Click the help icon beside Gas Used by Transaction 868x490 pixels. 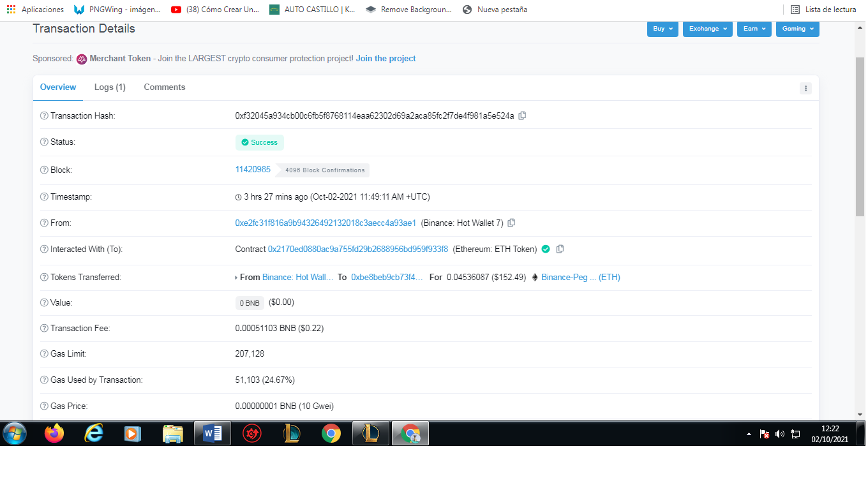44,380
